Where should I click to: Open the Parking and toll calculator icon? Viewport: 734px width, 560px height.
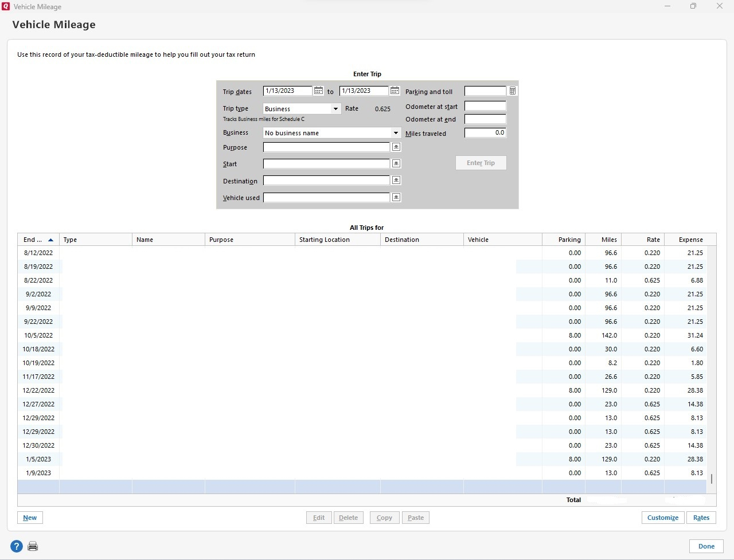pyautogui.click(x=512, y=90)
